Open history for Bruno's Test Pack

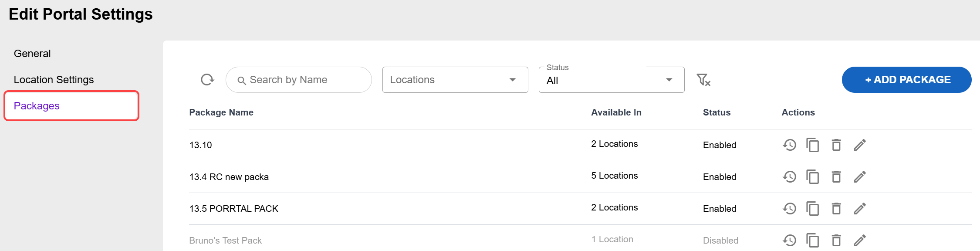[x=789, y=241]
